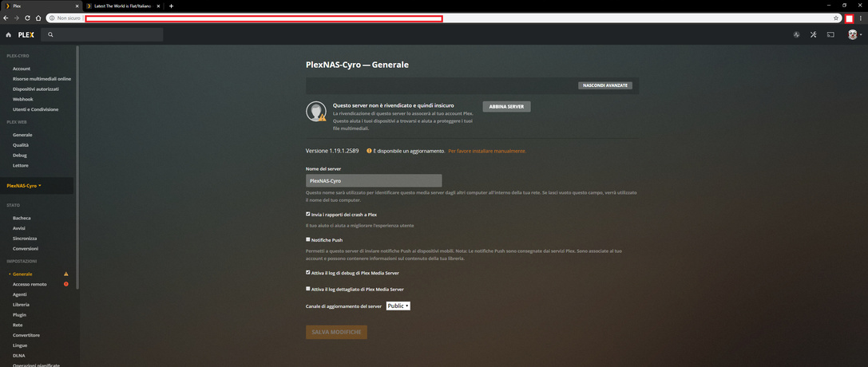Open Risorse multimediali online
The image size is (868, 367).
pos(42,79)
